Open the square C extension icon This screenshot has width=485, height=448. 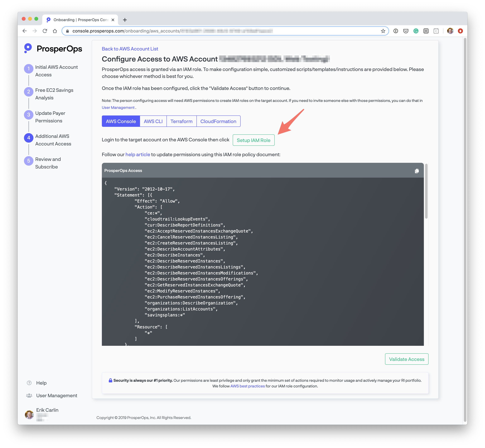tap(436, 31)
